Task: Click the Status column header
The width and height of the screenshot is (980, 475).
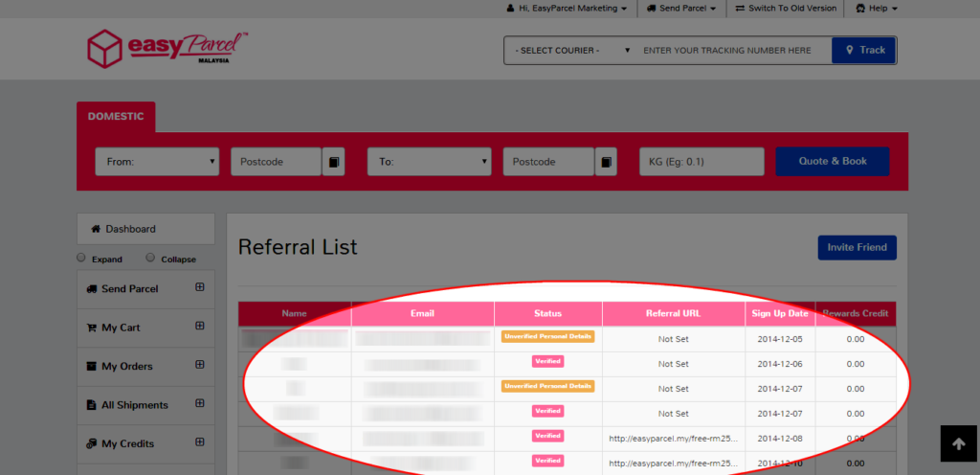Action: [548, 314]
